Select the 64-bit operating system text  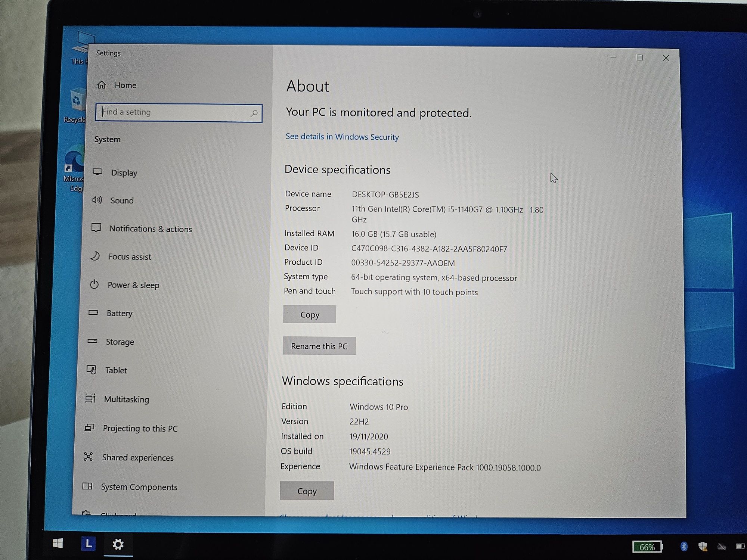point(434,278)
